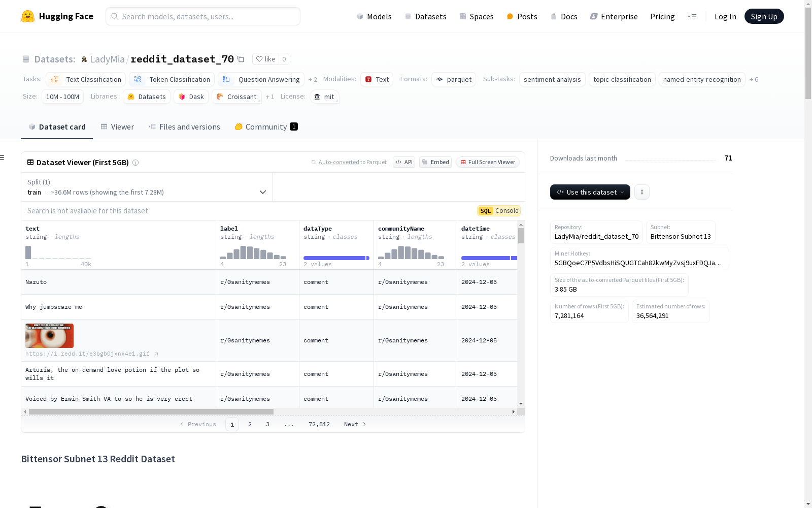This screenshot has height=508, width=812.
Task: Switch to the Viewer tab
Action: click(117, 127)
